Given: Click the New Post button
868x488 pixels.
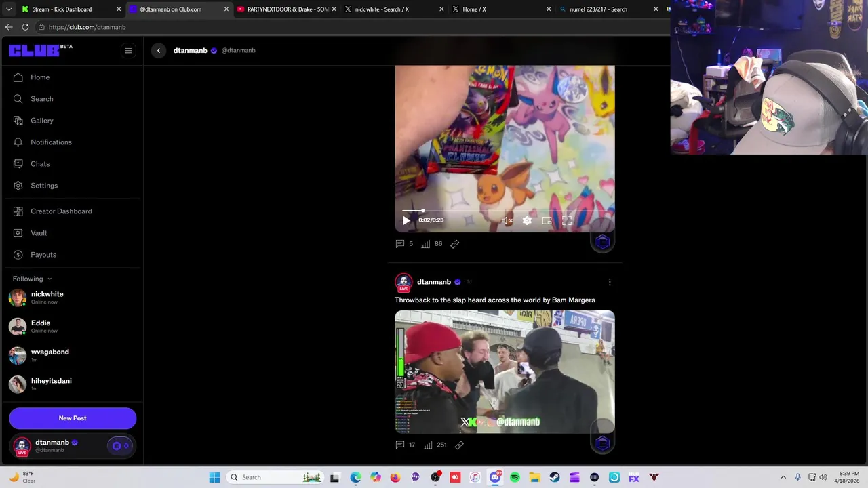Looking at the screenshot, I should (x=73, y=418).
